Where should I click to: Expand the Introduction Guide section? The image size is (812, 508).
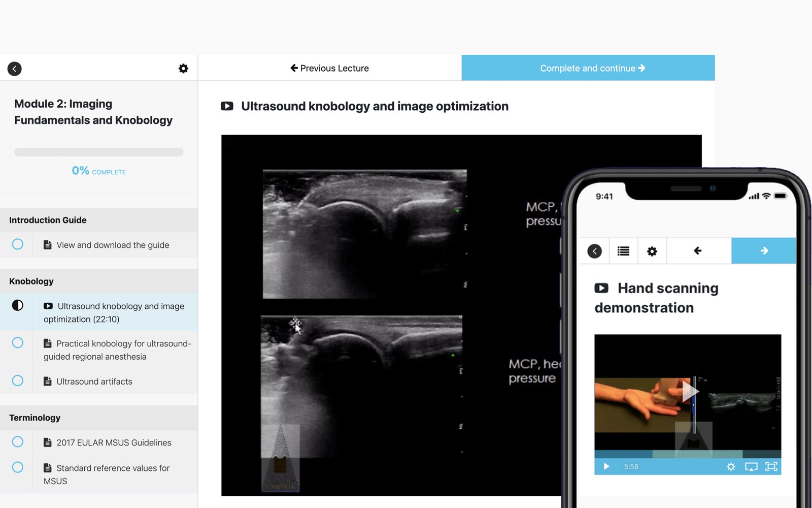point(47,220)
